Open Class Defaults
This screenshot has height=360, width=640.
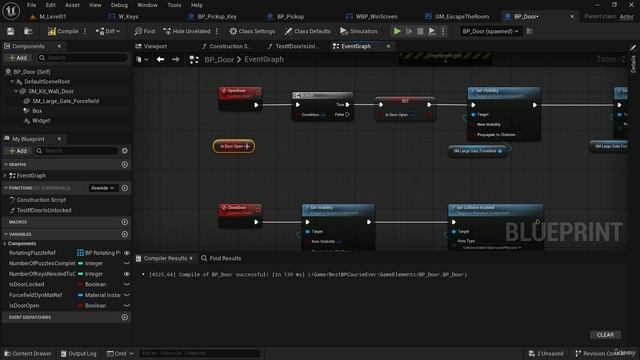click(308, 31)
